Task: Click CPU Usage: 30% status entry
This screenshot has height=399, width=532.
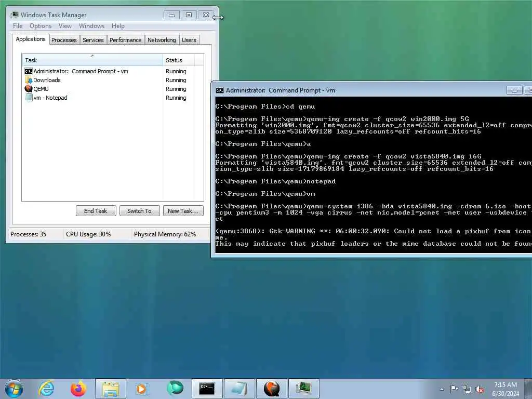Action: click(88, 234)
